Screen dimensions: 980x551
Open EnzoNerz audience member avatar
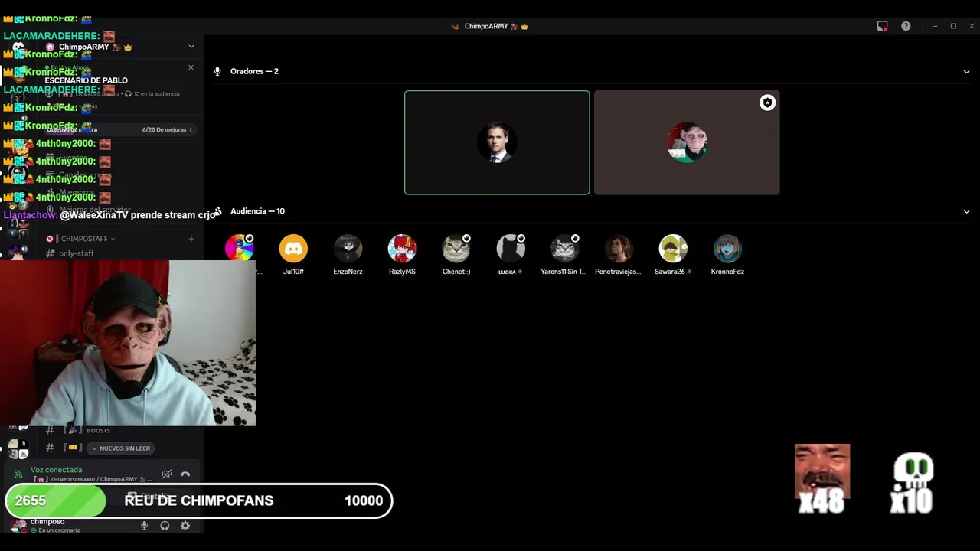348,248
